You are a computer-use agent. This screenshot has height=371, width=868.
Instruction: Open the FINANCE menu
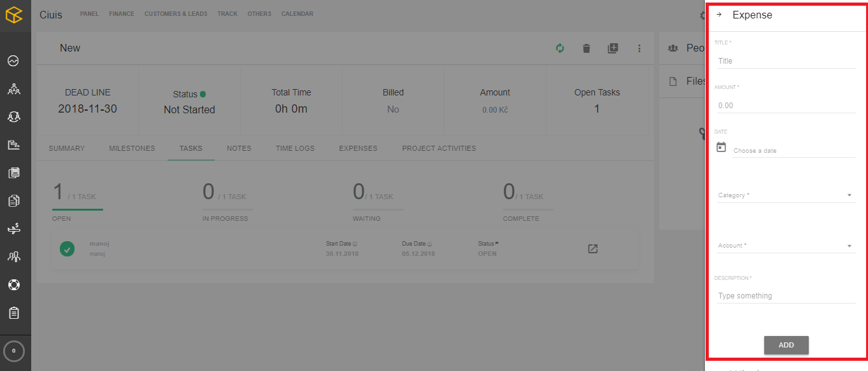click(x=122, y=14)
